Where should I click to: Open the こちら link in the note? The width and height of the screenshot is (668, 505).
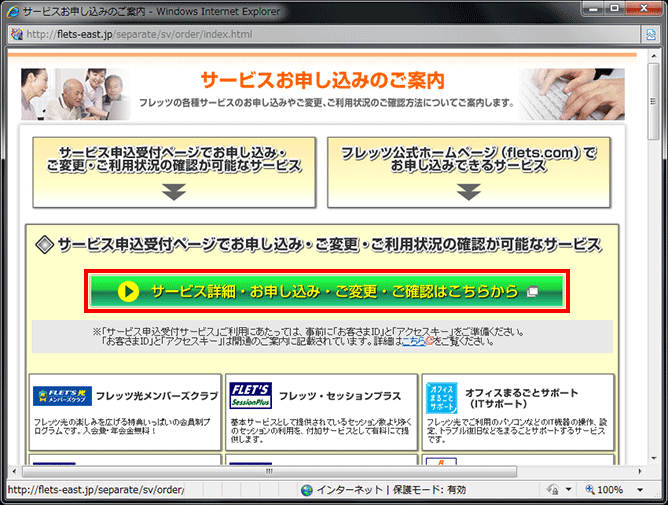point(414,341)
